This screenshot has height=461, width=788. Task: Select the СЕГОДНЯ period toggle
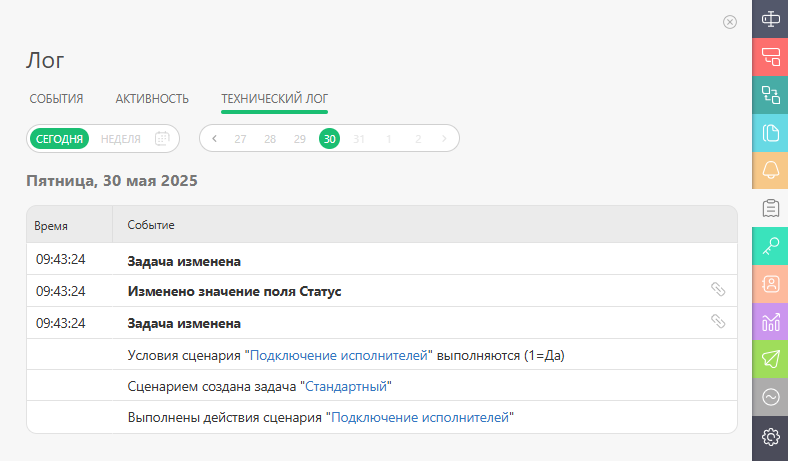coord(59,139)
